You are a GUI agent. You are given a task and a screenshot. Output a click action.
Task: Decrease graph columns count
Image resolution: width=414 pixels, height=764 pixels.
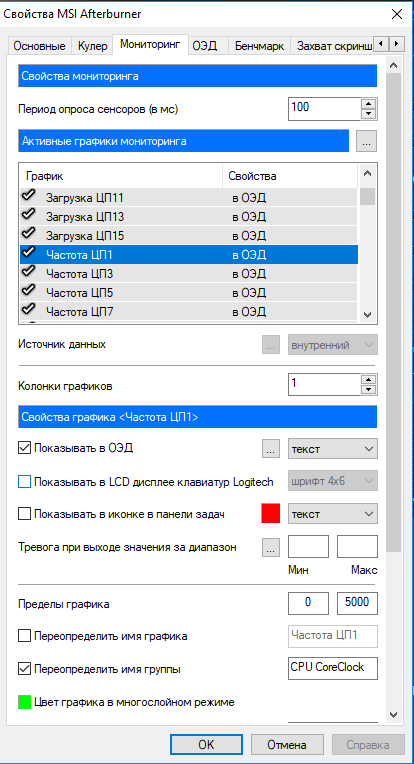(370, 390)
